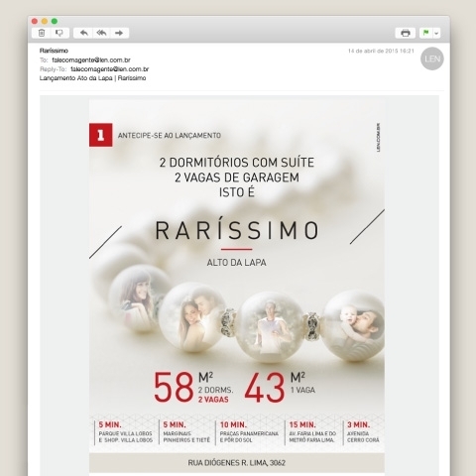Viewport: 476px width, 476px height.
Task: Print the email using printer icon
Action: [406, 33]
